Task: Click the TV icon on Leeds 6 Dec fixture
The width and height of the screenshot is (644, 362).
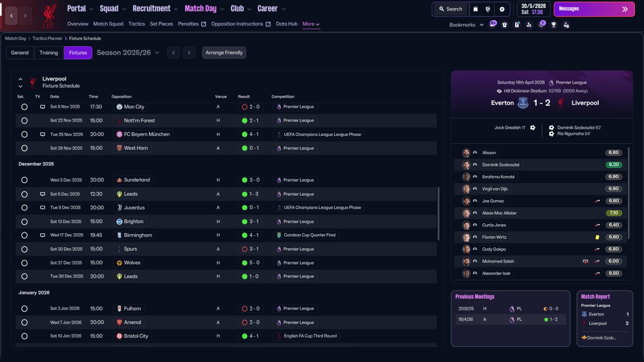Action: (x=43, y=194)
